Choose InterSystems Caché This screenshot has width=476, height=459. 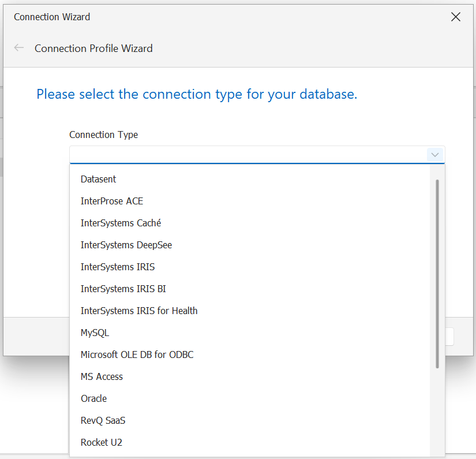[x=121, y=223]
